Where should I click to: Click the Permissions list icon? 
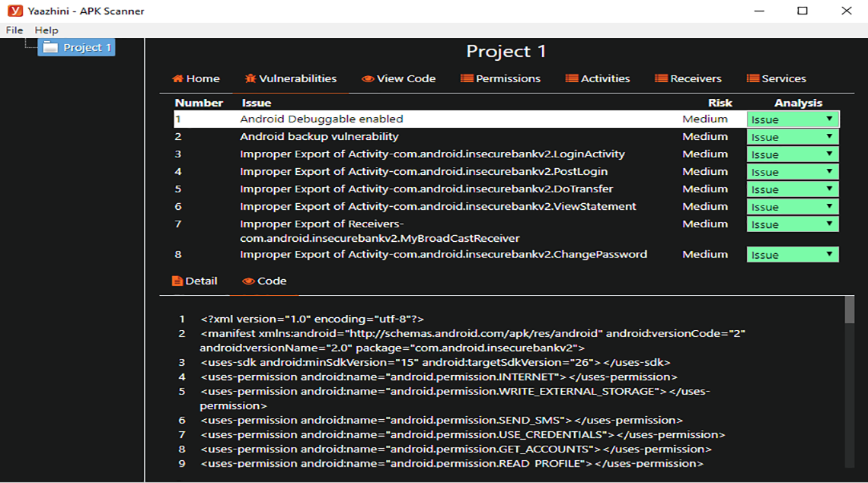tap(467, 78)
